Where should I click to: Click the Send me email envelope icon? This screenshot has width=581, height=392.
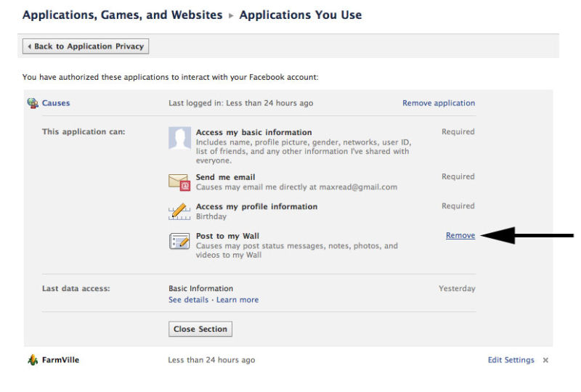[179, 182]
